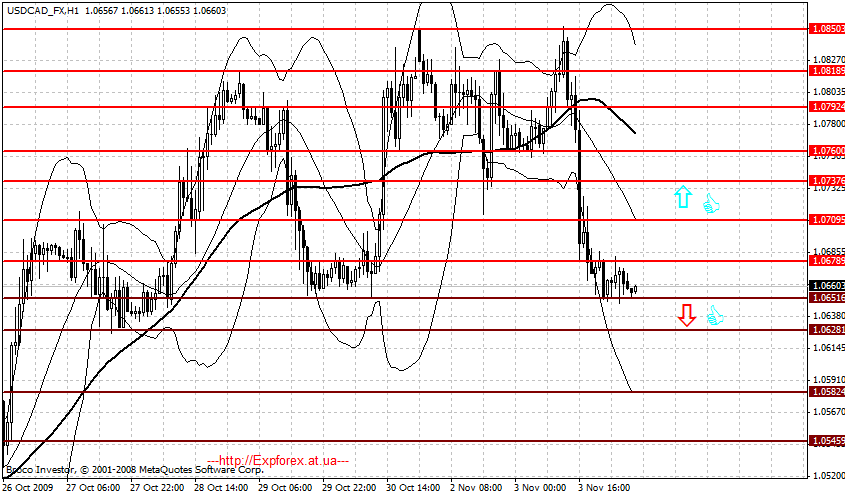Screen dimensions: 845x495
Task: Click the 3 Nov 00:00 time label
Action: pos(540,487)
